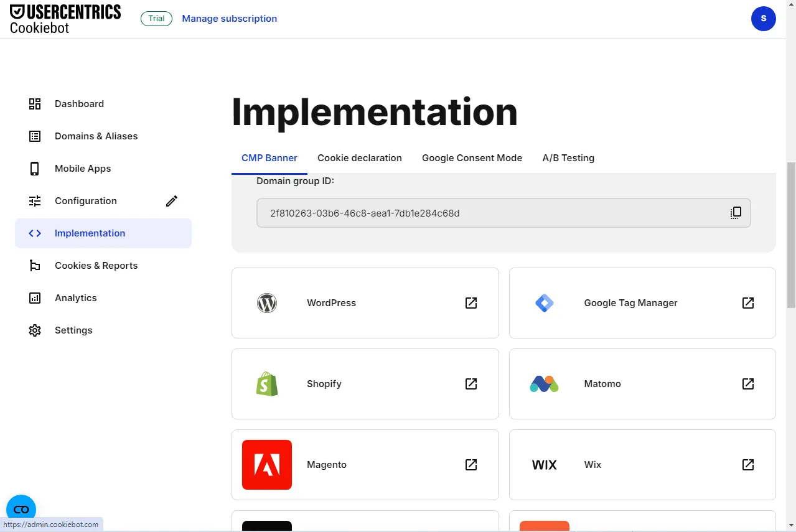The image size is (796, 532).
Task: Click the Implementation code brackets icon
Action: click(x=35, y=233)
